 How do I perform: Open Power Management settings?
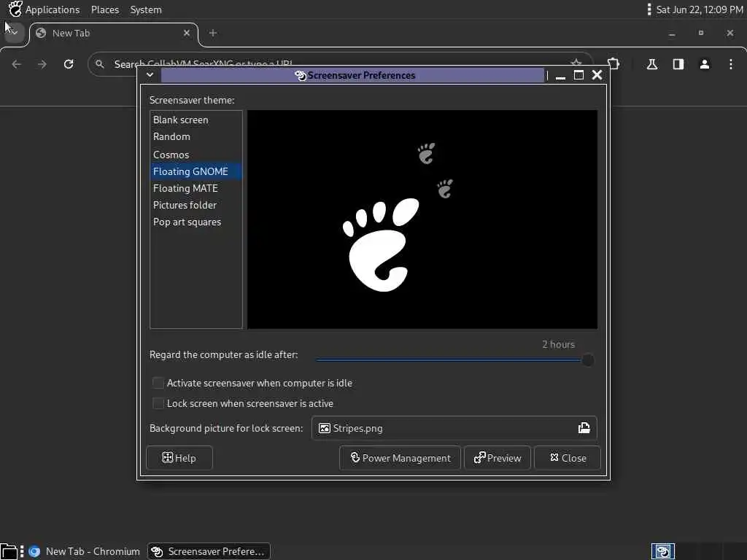pos(400,458)
